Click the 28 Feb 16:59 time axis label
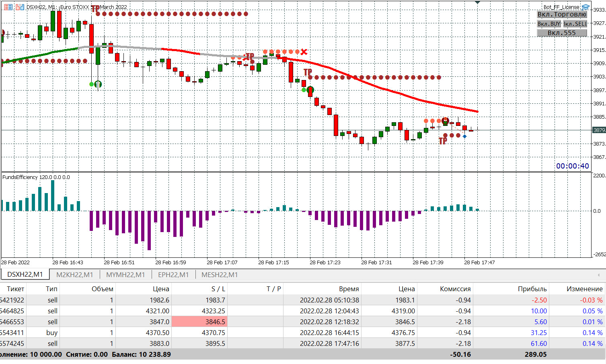 pos(171,262)
